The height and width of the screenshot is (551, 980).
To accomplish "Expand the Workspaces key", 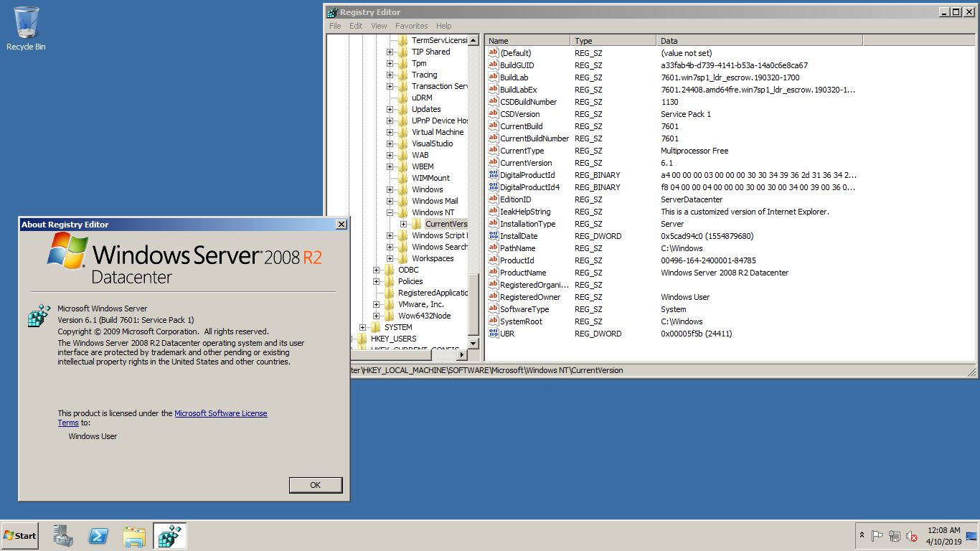I will click(x=390, y=258).
